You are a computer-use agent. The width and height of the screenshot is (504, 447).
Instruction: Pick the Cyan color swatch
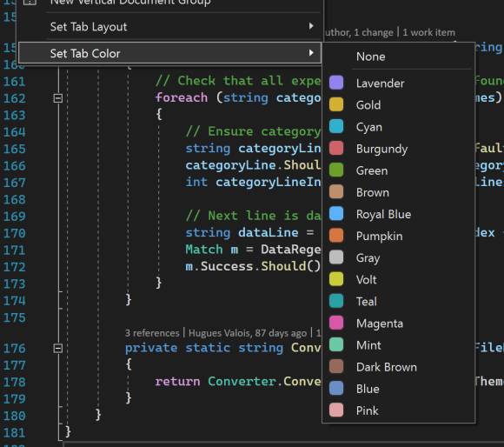pos(336,126)
